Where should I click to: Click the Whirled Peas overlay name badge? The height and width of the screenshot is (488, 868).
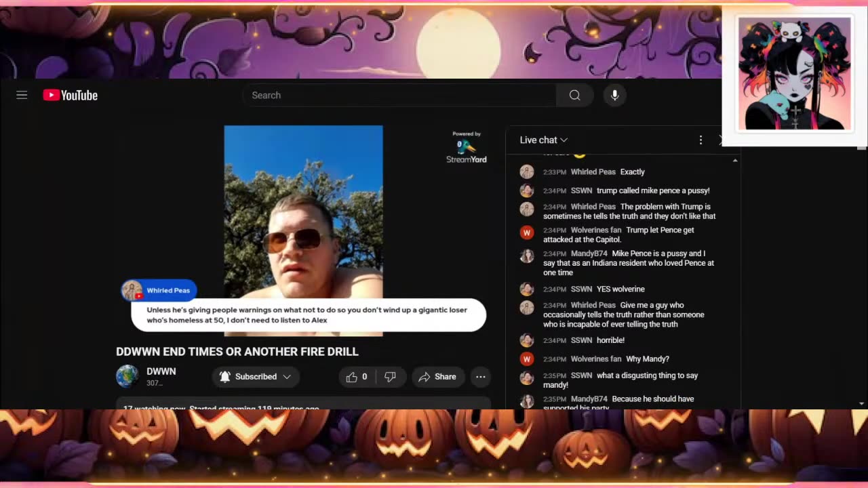(159, 290)
